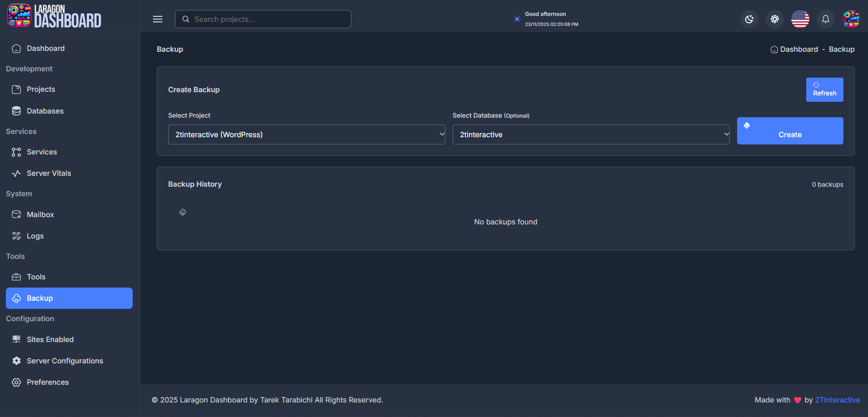This screenshot has width=868, height=417.
Task: Open the Mailbox section
Action: pos(40,214)
